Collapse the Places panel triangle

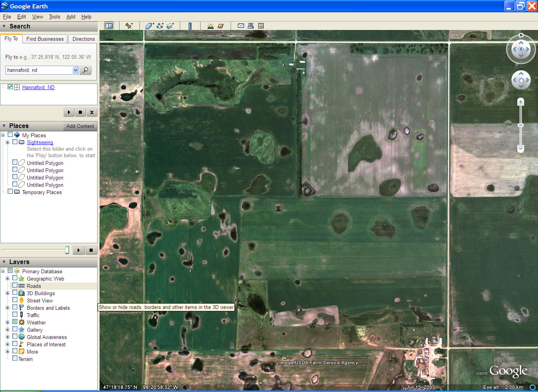pyautogui.click(x=4, y=126)
